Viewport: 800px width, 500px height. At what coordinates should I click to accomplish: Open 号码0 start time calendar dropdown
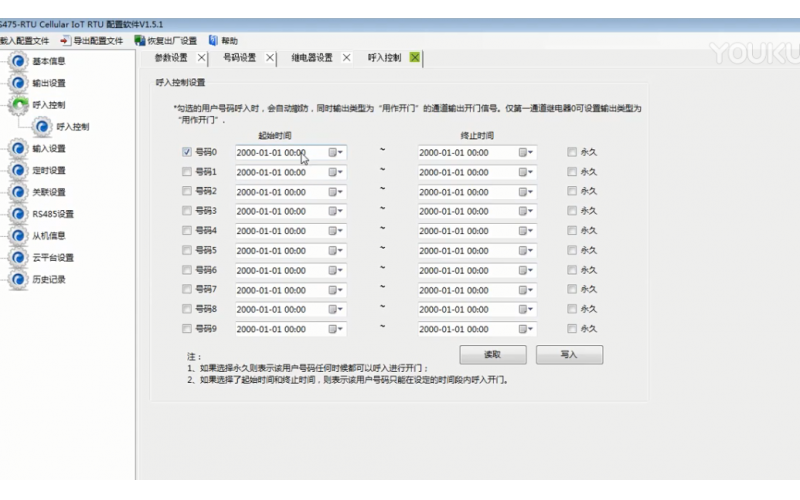point(336,153)
